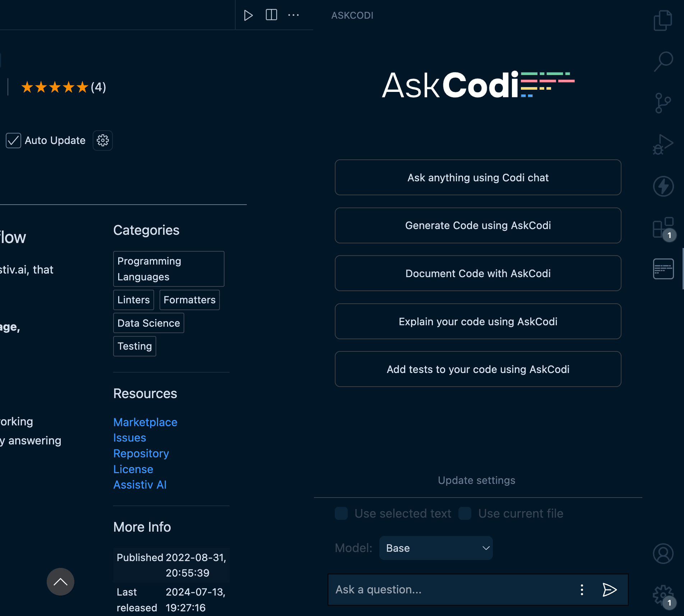
Task: Open the Source Control branch icon
Action: 663,103
